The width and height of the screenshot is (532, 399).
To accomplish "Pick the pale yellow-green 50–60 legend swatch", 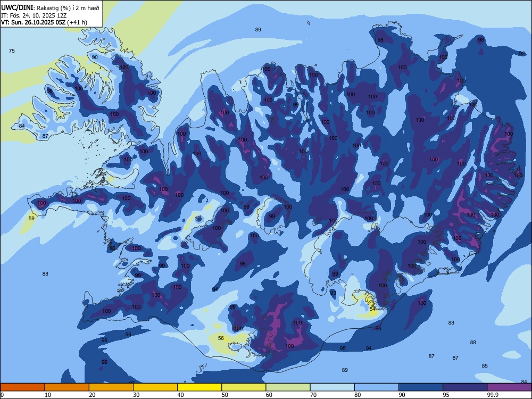I will click(x=244, y=387).
